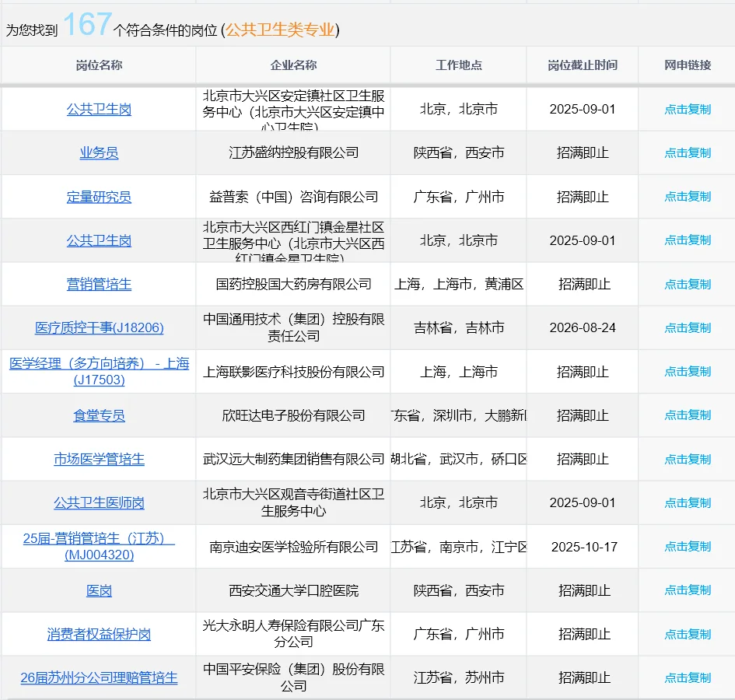The image size is (735, 700).
Task: Click deadline date 2026-08-24
Action: pos(583,327)
